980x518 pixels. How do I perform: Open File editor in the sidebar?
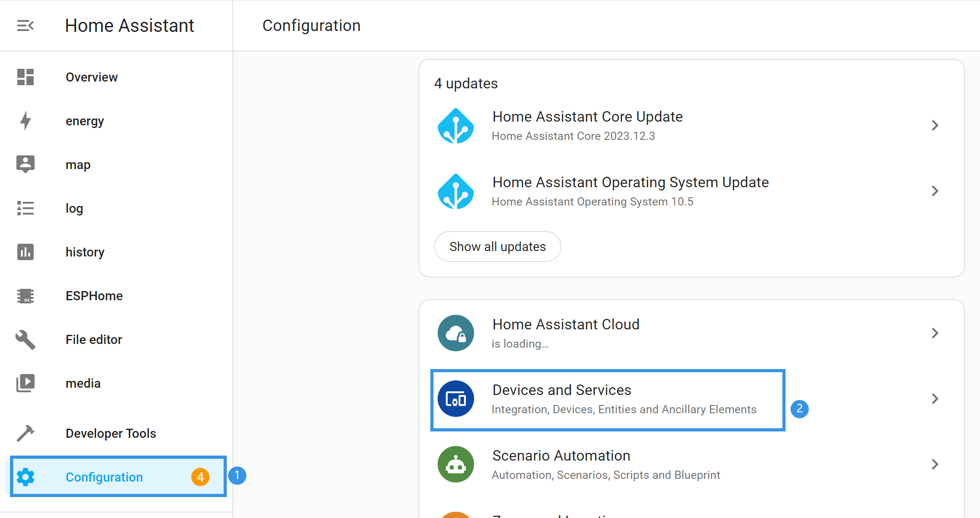(116, 339)
